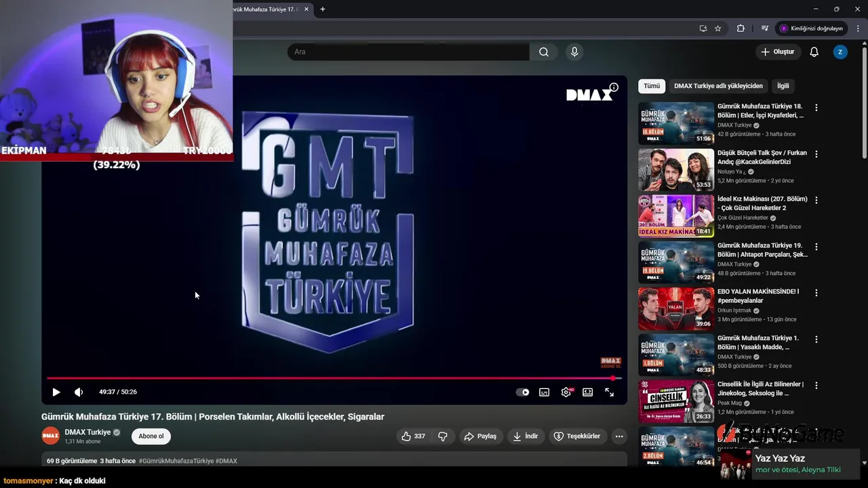Open options menu for EBO YALAN MAKİNESİNDE video
868x488 pixels.
[816, 293]
